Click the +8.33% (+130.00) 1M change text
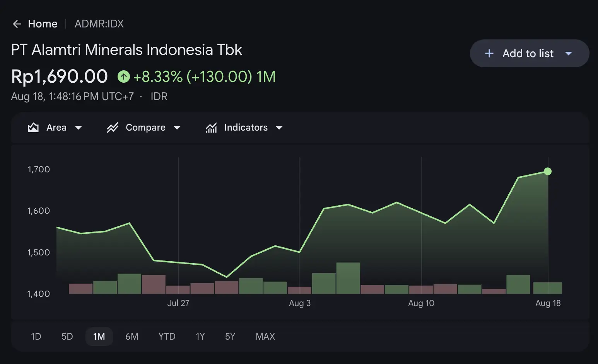The height and width of the screenshot is (364, 598). coord(205,77)
